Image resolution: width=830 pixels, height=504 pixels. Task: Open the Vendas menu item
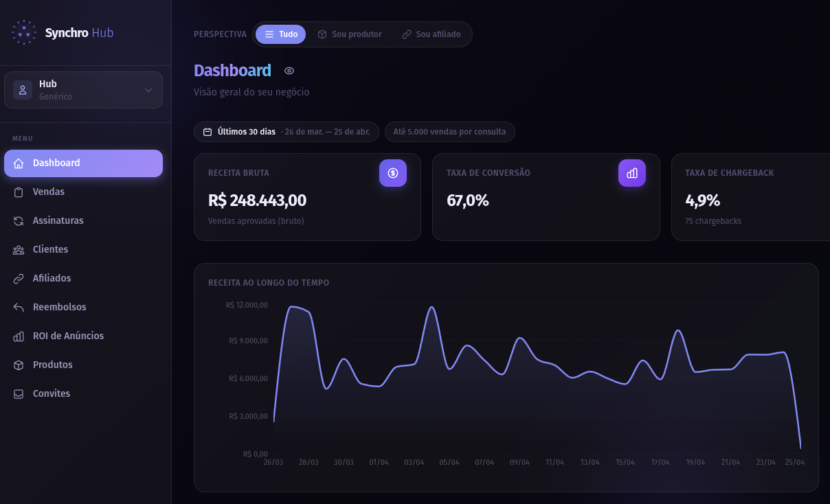[83, 192]
